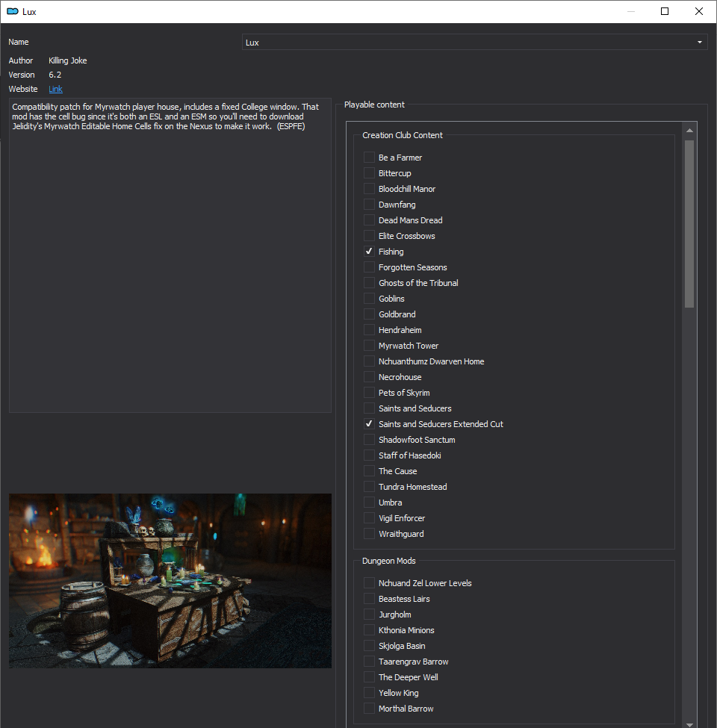Check Nchuand Zel Lower Levels
Screen dimensions: 717x728
pyautogui.click(x=369, y=584)
